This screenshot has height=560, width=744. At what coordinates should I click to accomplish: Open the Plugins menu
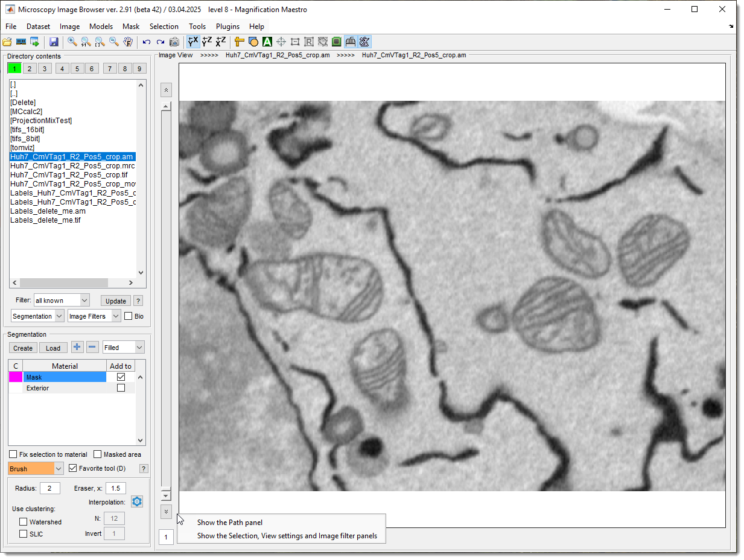pyautogui.click(x=227, y=27)
